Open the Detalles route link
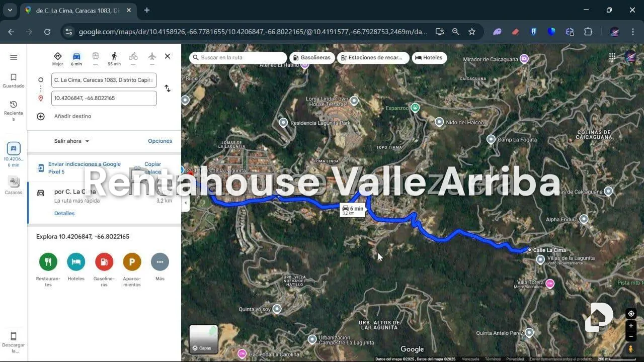This screenshot has width=644, height=362. click(x=64, y=214)
